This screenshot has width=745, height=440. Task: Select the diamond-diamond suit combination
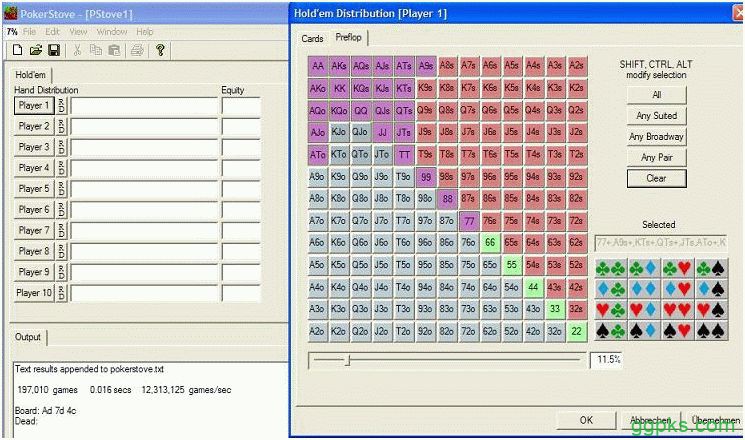[644, 289]
